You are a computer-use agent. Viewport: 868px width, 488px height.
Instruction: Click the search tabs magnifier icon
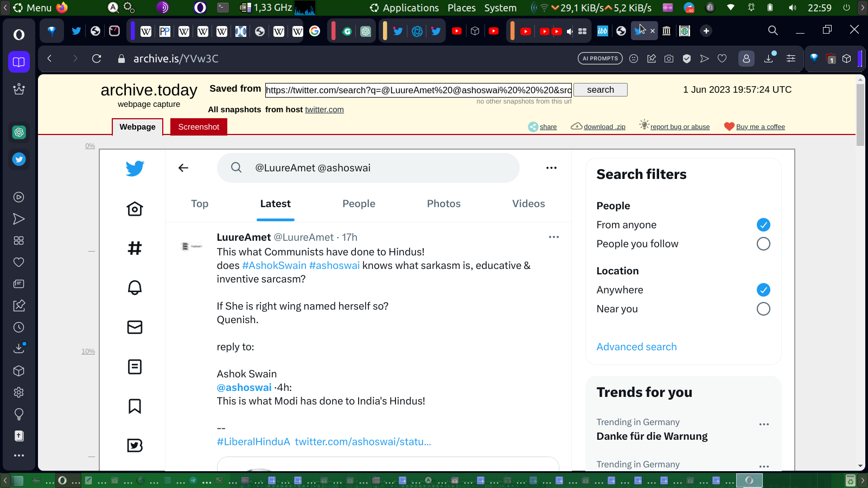(773, 30)
